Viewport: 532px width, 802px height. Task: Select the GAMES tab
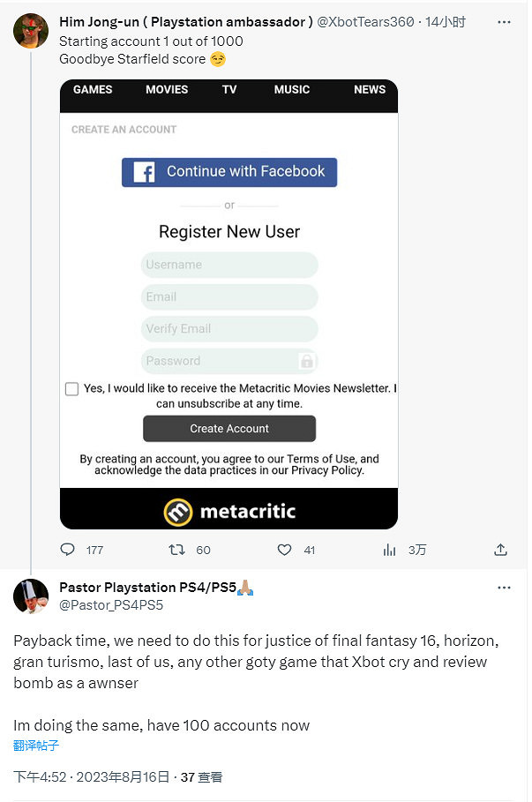coord(93,90)
